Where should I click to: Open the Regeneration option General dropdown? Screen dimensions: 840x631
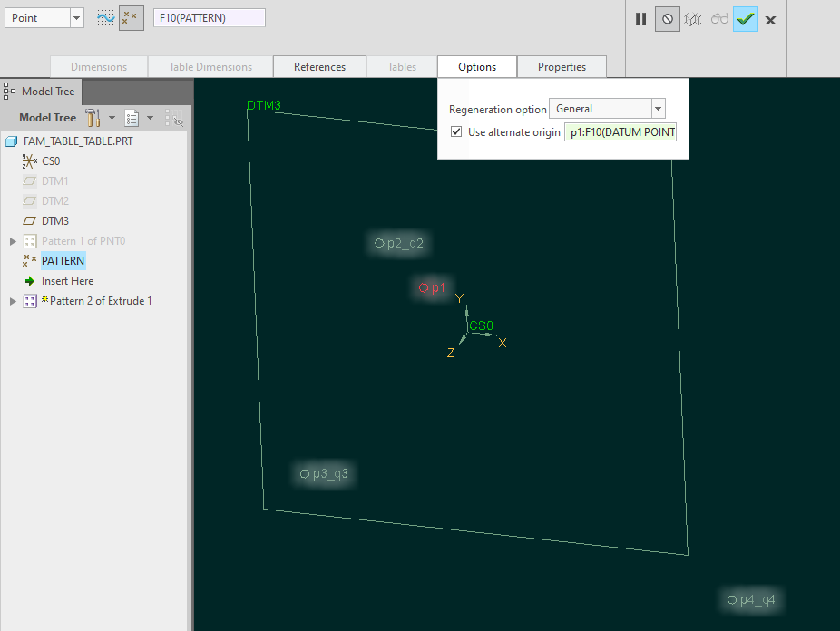tap(657, 108)
